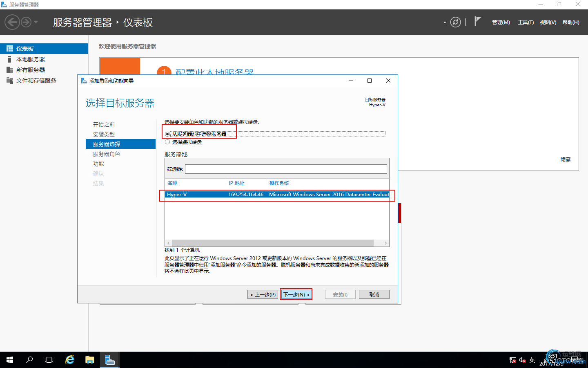Click the horizontal scrollbar left arrow in server pool
This screenshot has height=368, width=588.
(x=168, y=243)
